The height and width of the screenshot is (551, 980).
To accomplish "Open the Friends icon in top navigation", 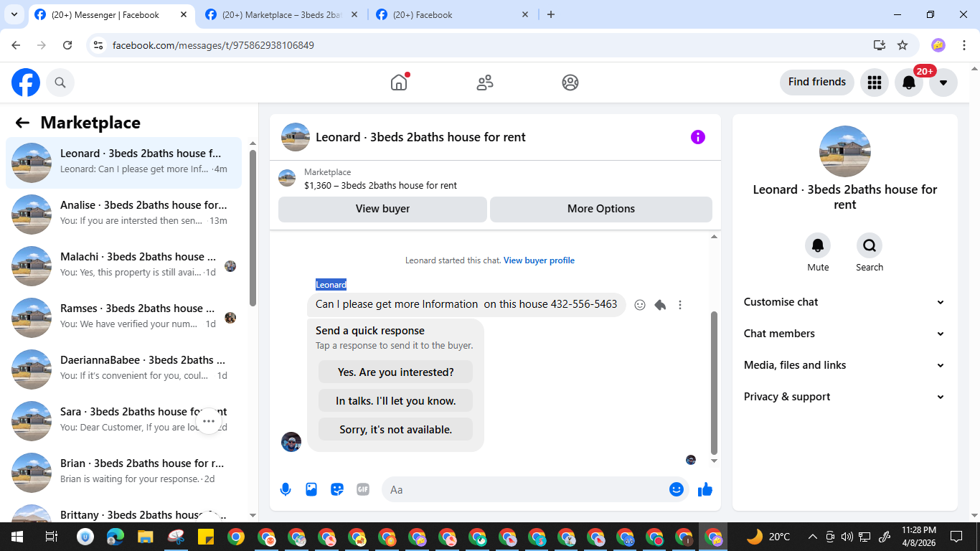I will 485,83.
